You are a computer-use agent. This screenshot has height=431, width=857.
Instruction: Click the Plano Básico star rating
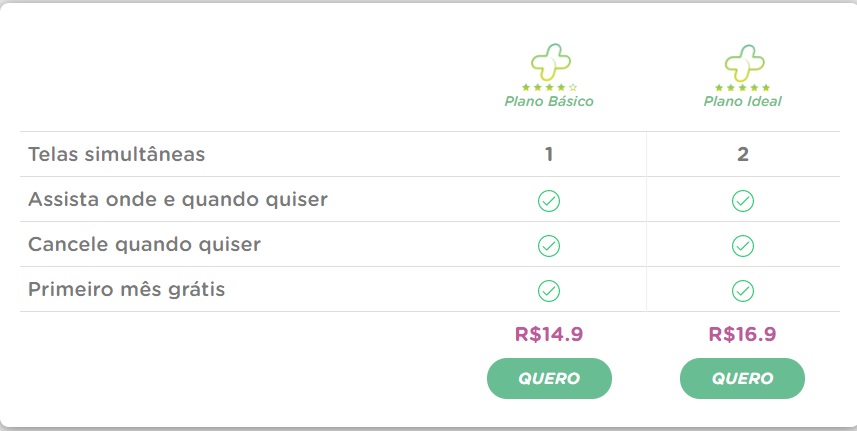(549, 87)
